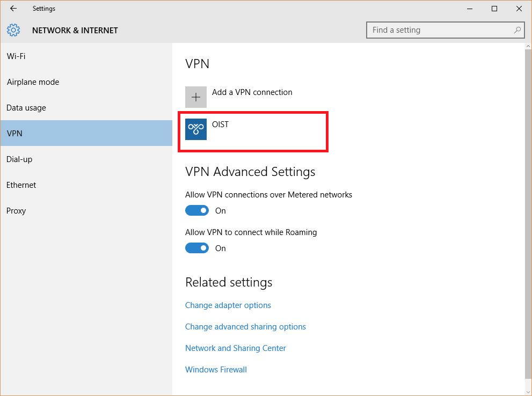Select the OIST VPN connection icon
Image resolution: width=532 pixels, height=396 pixels.
tap(196, 129)
